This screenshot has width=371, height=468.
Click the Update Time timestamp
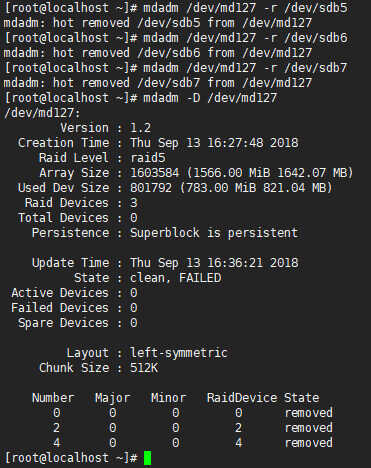coord(214,263)
